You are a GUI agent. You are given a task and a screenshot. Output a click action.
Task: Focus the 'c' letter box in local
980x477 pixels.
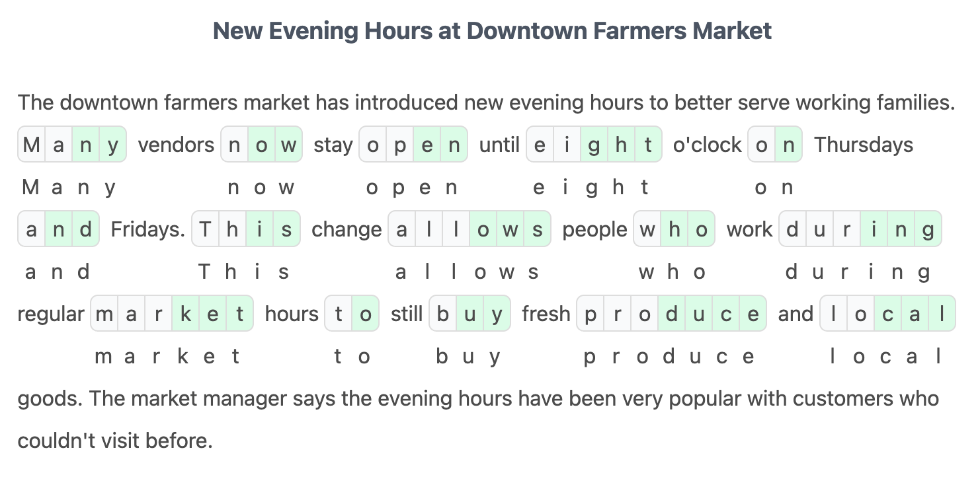(x=887, y=314)
